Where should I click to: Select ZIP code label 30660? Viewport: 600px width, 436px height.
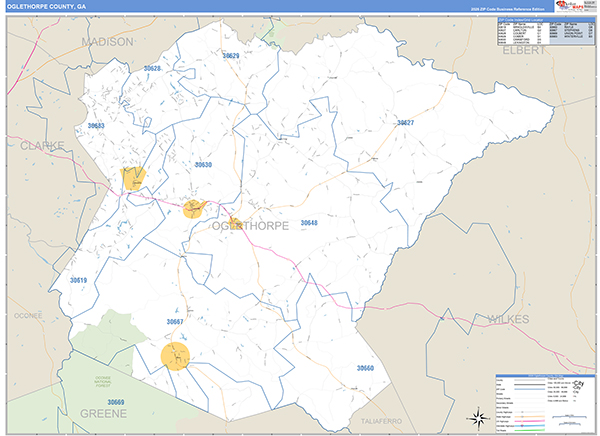[365, 369]
